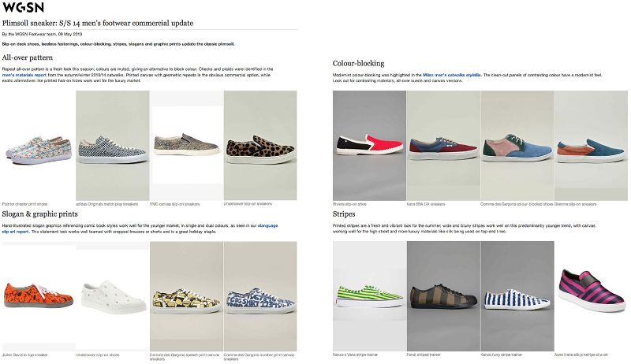Viewport: 631px width, 364px height.
Task: Click the Kenzo x Vans stripe trainer caption
Action: (356, 355)
